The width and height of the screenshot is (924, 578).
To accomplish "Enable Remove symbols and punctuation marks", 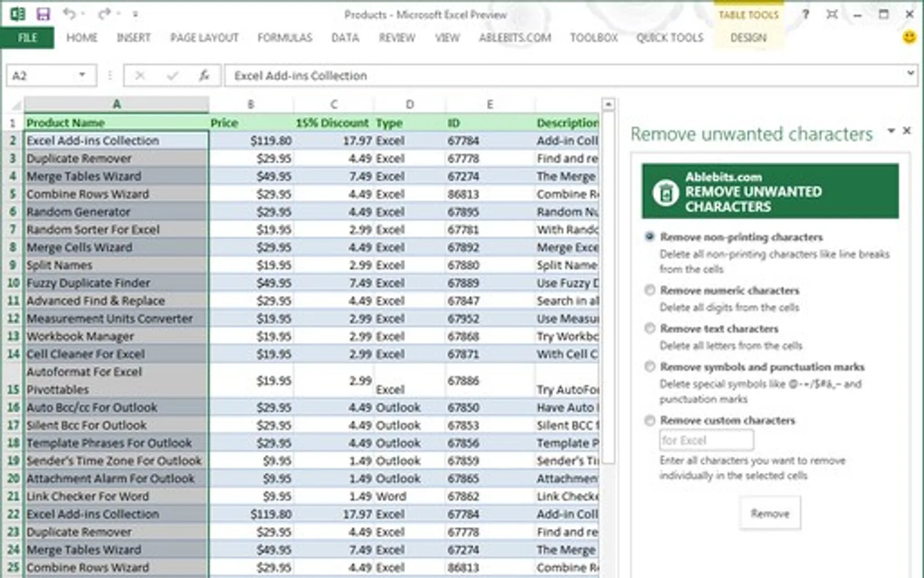I will pos(650,366).
